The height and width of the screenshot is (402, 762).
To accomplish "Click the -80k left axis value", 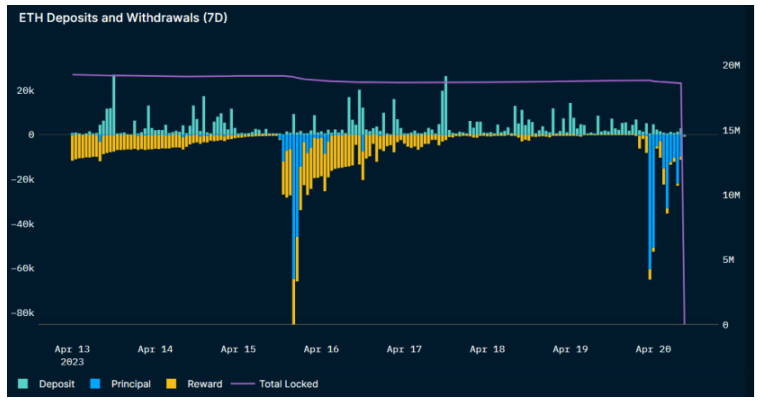I will pyautogui.click(x=22, y=313).
